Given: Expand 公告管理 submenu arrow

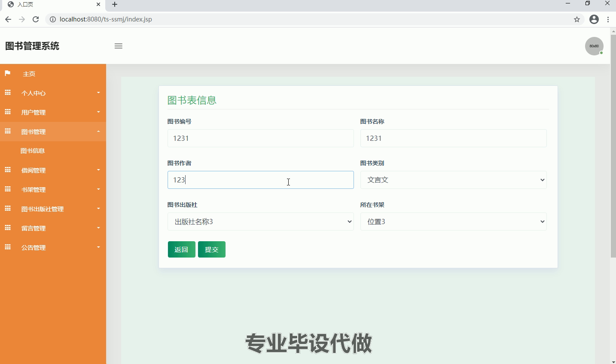Looking at the screenshot, I should (x=98, y=247).
